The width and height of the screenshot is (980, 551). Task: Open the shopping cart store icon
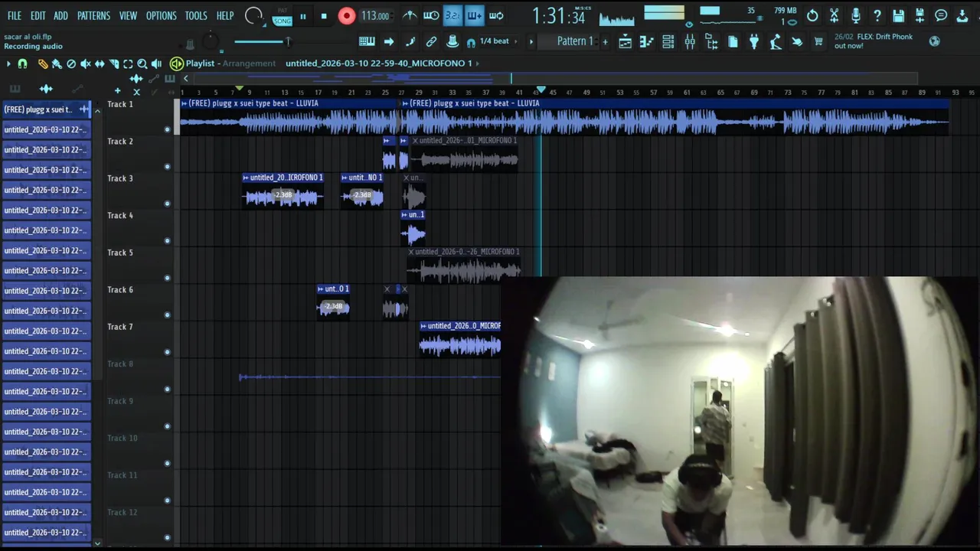coord(818,42)
